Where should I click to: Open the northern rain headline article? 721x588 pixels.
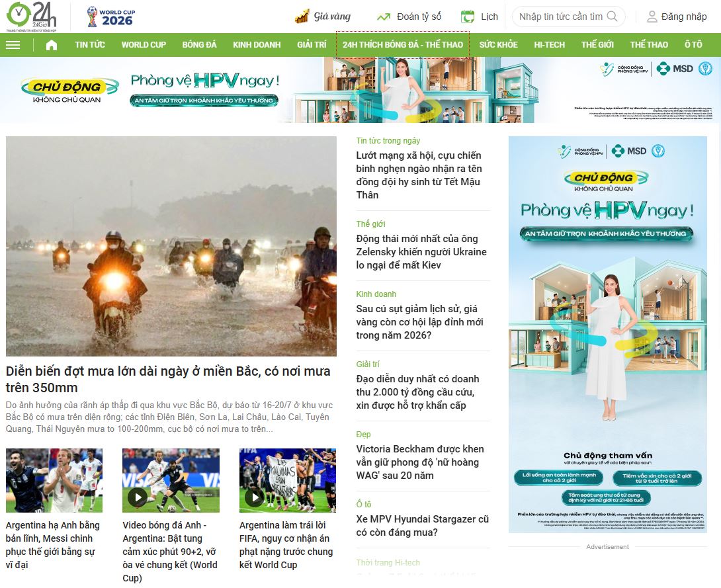point(168,379)
